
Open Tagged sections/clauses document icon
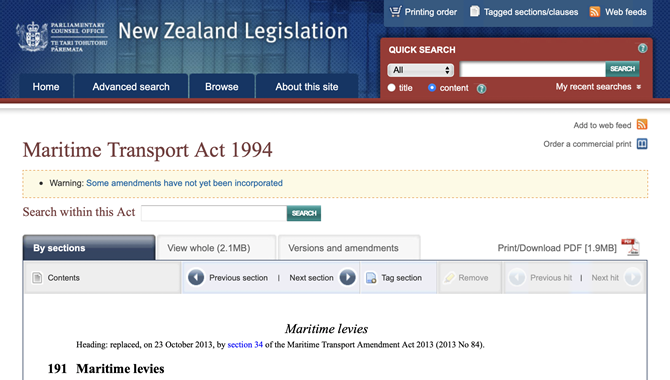(474, 12)
